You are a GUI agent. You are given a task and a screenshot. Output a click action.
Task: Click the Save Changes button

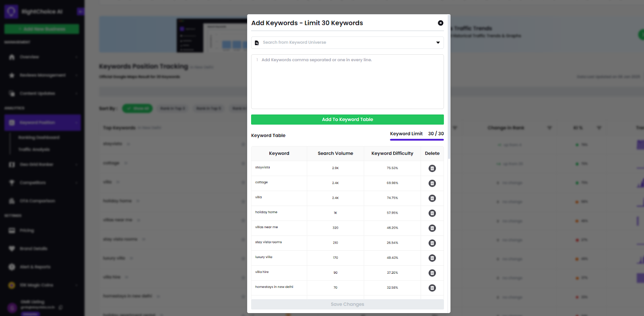[x=347, y=304]
